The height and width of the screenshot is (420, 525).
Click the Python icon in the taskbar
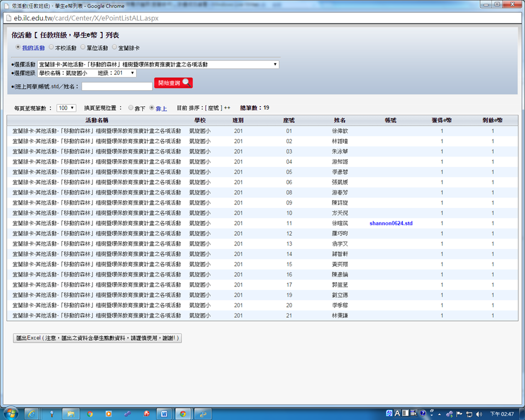tap(202, 413)
